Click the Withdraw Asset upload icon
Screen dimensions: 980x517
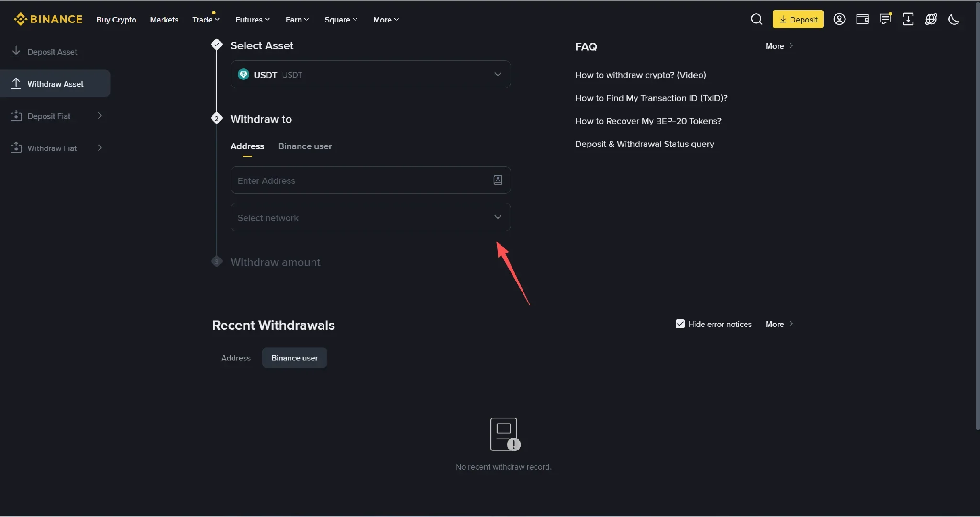tap(16, 83)
